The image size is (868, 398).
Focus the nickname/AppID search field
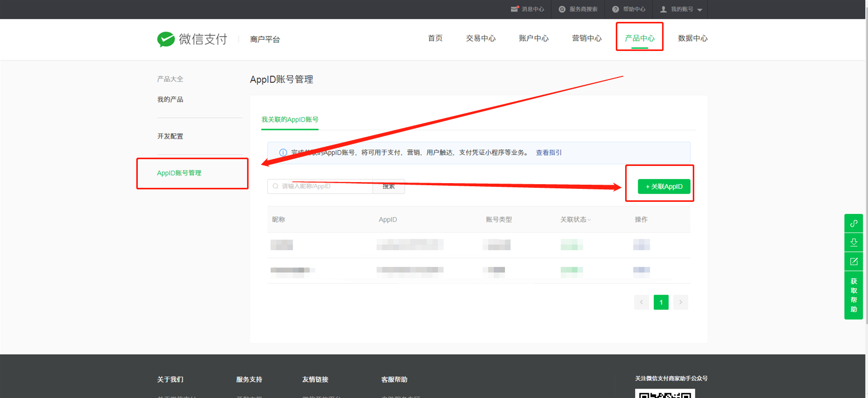pyautogui.click(x=320, y=186)
